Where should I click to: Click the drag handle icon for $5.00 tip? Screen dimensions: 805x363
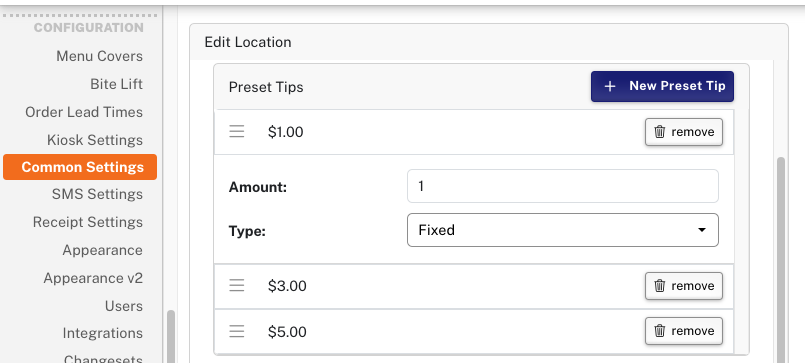237,331
